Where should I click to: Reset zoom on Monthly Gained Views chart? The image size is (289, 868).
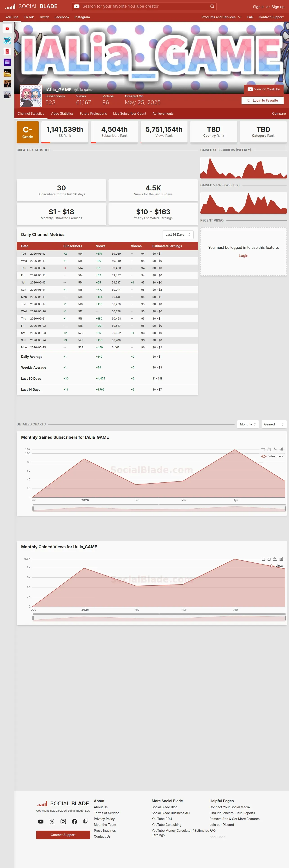pos(269,559)
